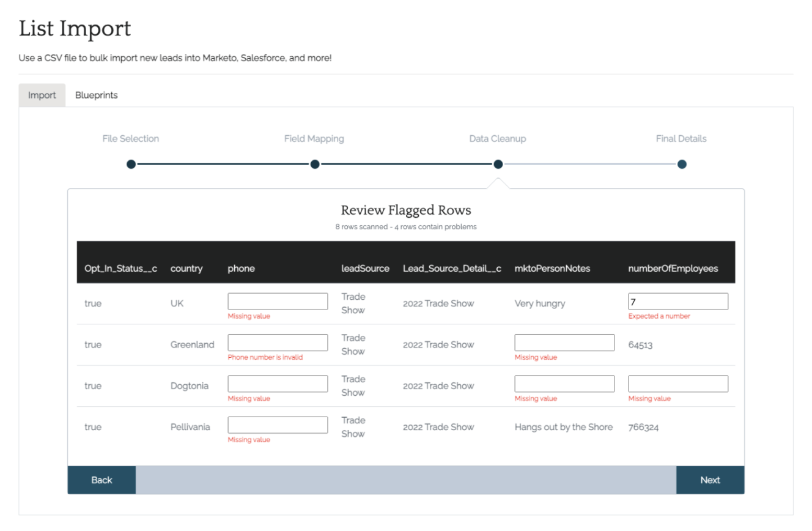
Task: Focus the phone field in the Greenland row
Action: tap(278, 343)
